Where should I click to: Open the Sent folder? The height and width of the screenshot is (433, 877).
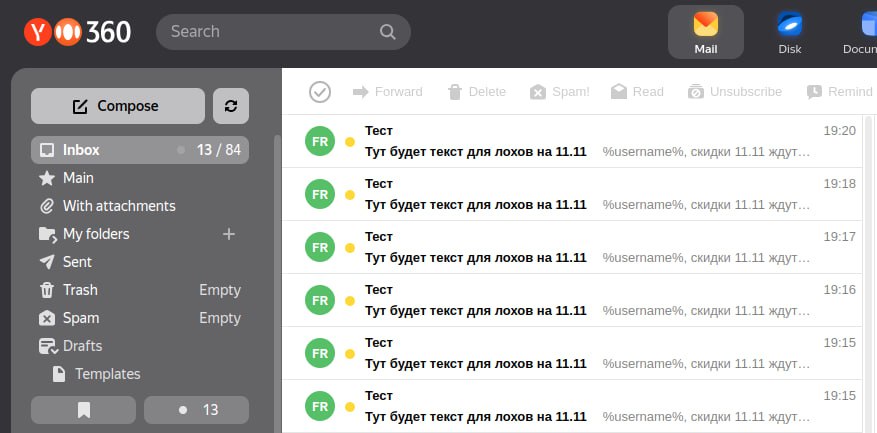(77, 262)
